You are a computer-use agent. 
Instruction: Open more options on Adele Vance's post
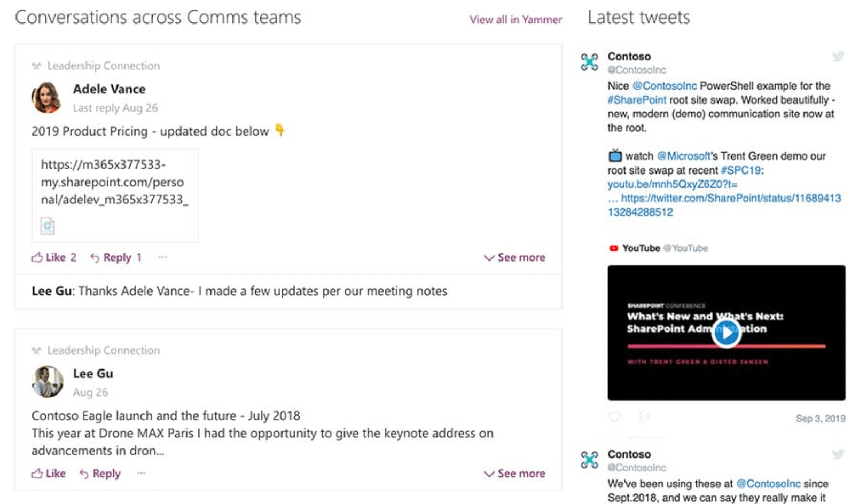pyautogui.click(x=162, y=257)
